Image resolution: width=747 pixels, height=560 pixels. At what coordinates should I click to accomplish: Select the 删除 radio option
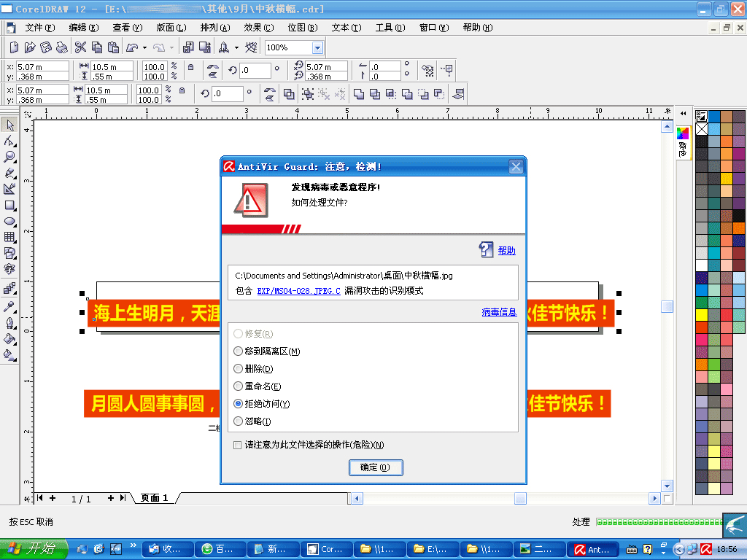(239, 368)
